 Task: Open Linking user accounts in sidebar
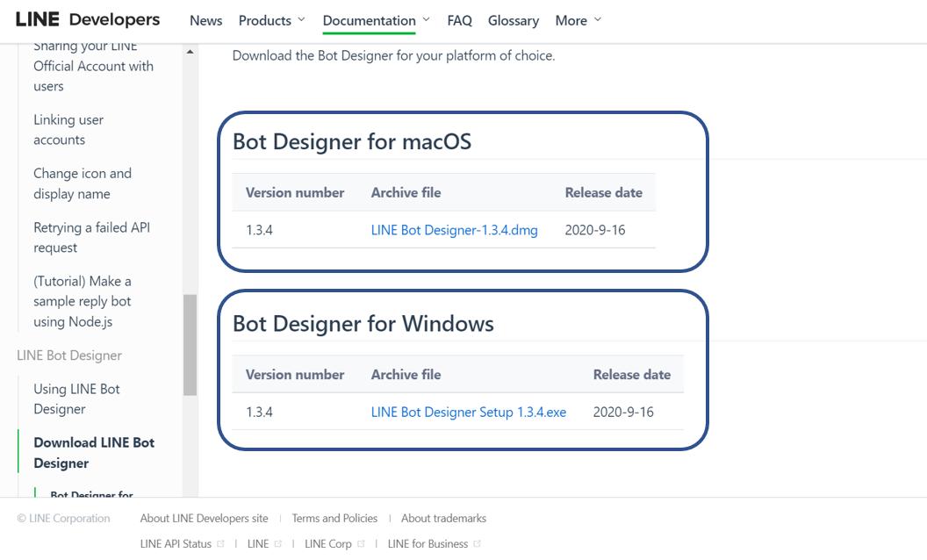[x=68, y=130]
